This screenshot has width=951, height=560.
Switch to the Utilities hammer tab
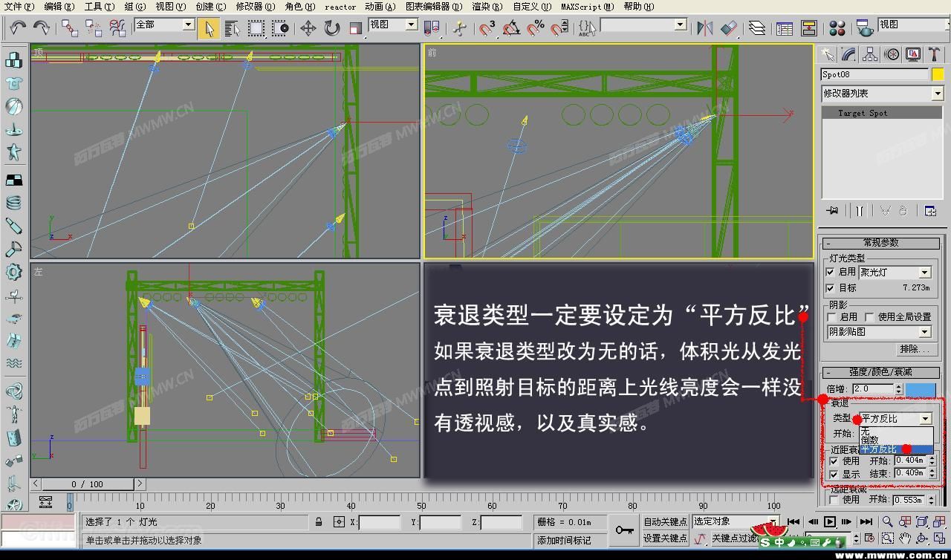[935, 55]
